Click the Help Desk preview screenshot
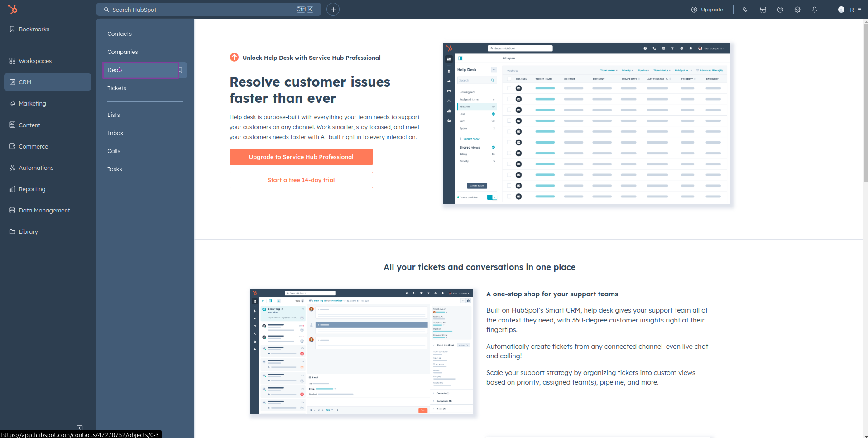The image size is (868, 438). click(586, 124)
